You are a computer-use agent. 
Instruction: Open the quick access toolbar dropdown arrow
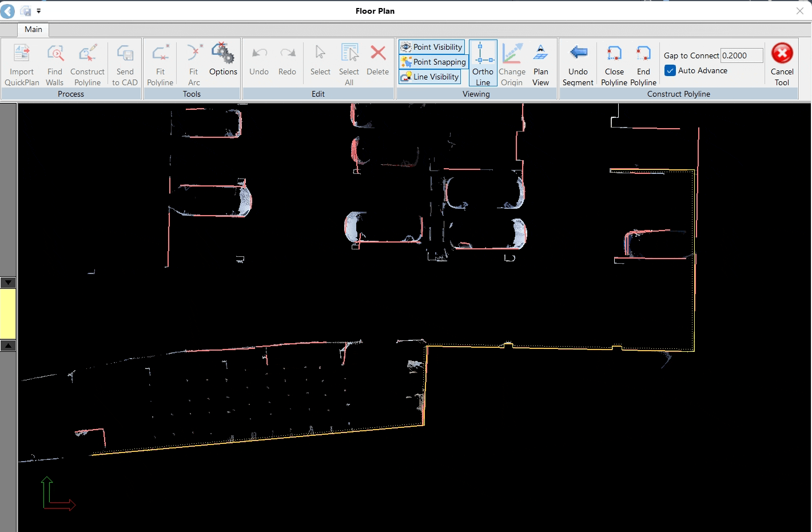39,11
